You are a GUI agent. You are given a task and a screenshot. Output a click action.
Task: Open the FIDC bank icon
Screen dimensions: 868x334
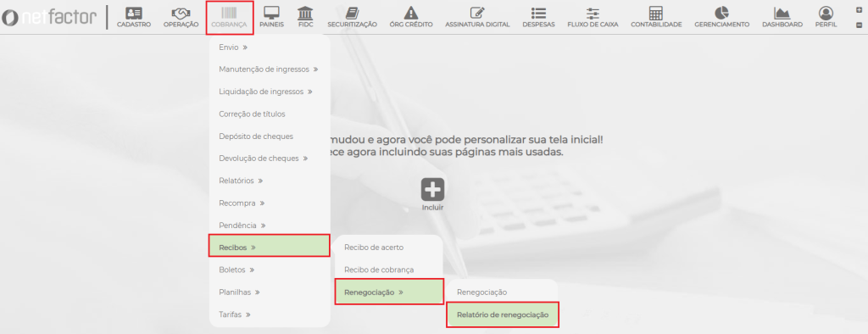[x=305, y=14]
